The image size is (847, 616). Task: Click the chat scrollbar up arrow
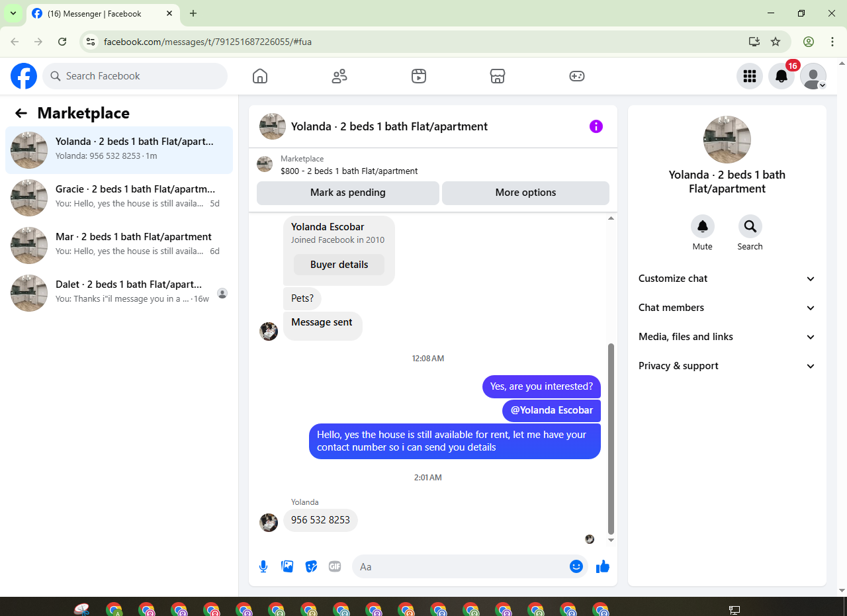pyautogui.click(x=611, y=218)
